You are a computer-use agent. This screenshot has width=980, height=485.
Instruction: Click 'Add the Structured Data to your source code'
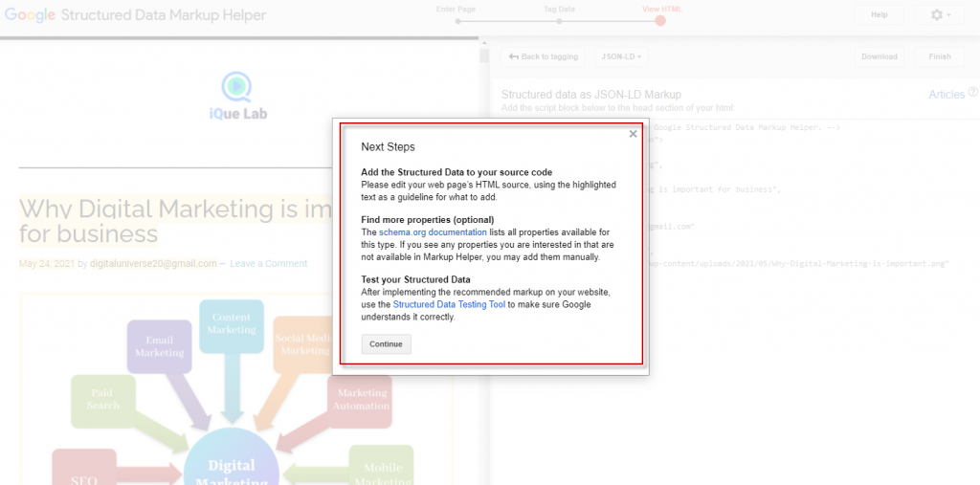click(457, 172)
